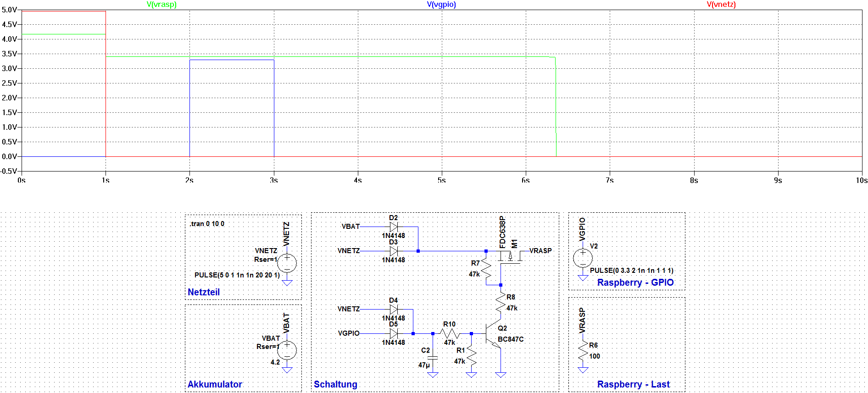Viewport: 868px width, 393px height.
Task: Click the 5s time axis label
Action: [441, 180]
